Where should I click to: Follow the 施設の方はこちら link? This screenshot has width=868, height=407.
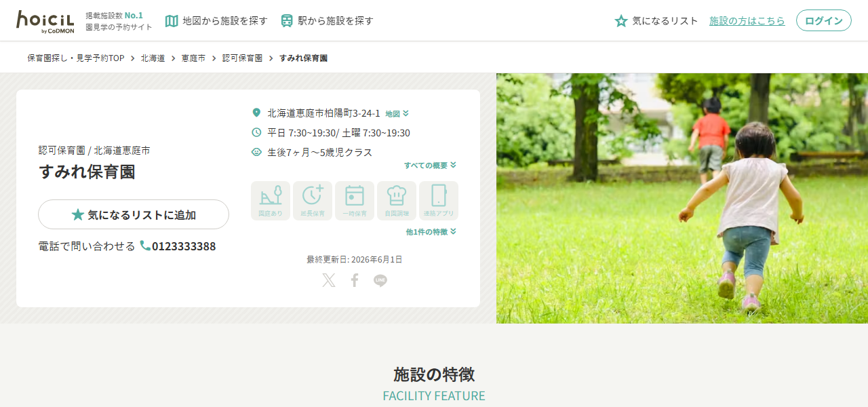point(747,21)
